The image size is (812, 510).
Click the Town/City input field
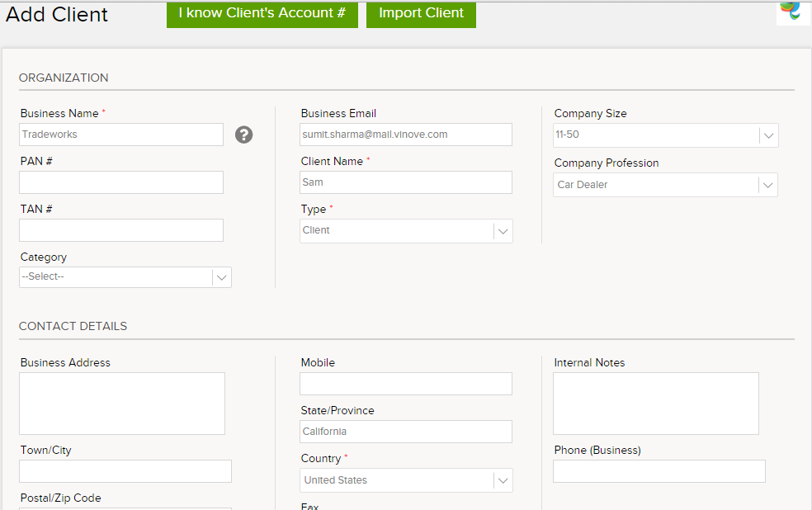point(125,471)
